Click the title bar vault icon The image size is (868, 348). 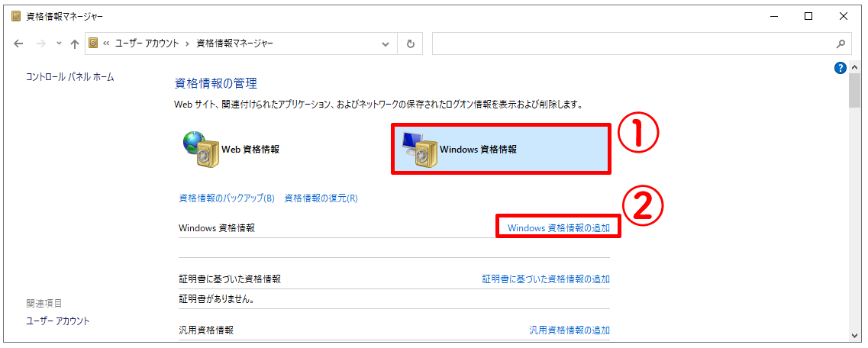[17, 16]
